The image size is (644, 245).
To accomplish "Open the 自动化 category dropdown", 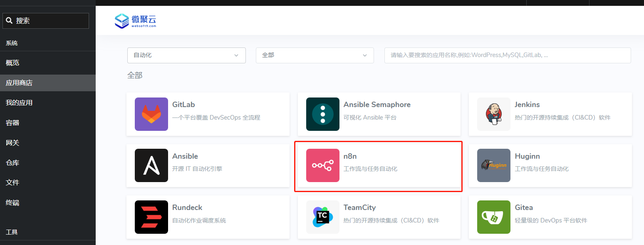I will 186,55.
